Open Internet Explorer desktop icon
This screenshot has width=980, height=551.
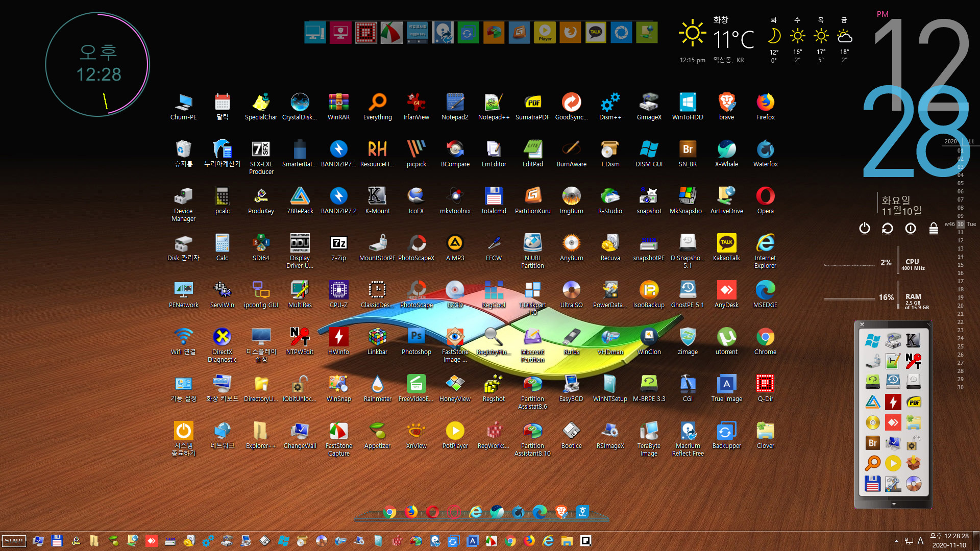coord(765,251)
